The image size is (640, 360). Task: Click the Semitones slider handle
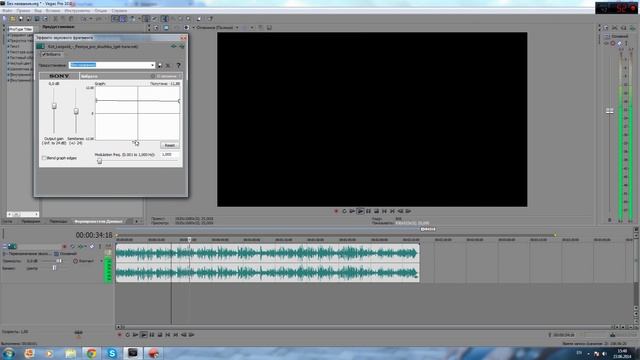click(76, 111)
